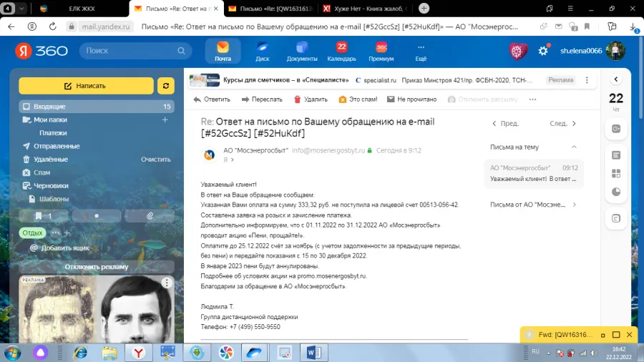Open the Почта mail service icon
Image resolution: width=644 pixels, height=362 pixels.
[223, 52]
